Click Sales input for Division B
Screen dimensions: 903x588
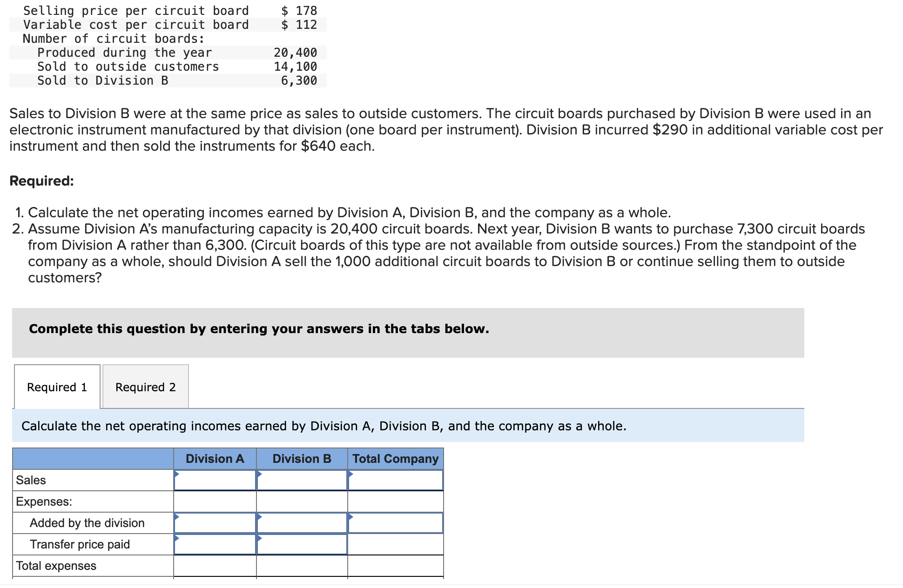click(x=302, y=480)
